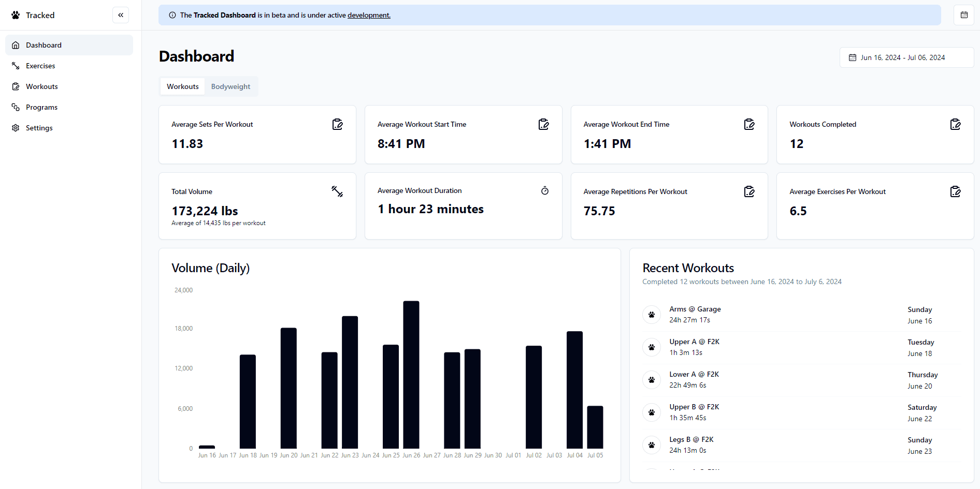Viewport: 980px width, 489px height.
Task: Click info icon in beta banner
Action: click(x=172, y=15)
